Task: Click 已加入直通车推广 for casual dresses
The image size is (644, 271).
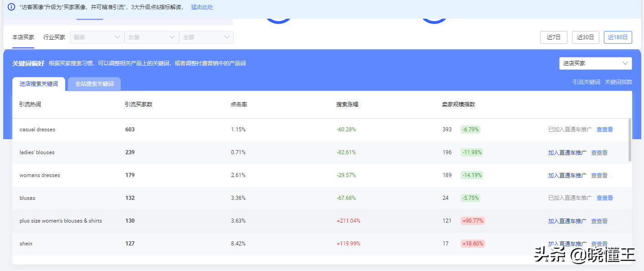Action: (570, 130)
